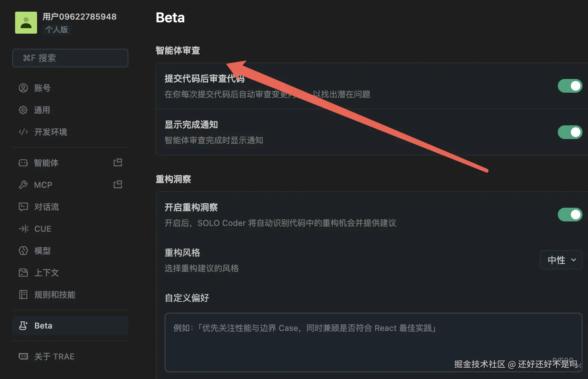Click the CUE arrow icon in sidebar
588x379 pixels.
[23, 229]
